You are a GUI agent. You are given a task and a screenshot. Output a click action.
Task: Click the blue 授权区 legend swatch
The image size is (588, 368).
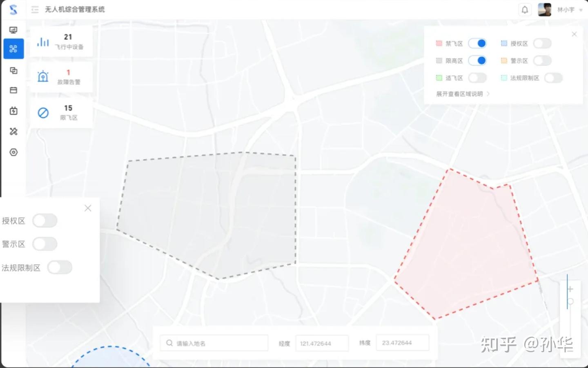[x=504, y=43]
